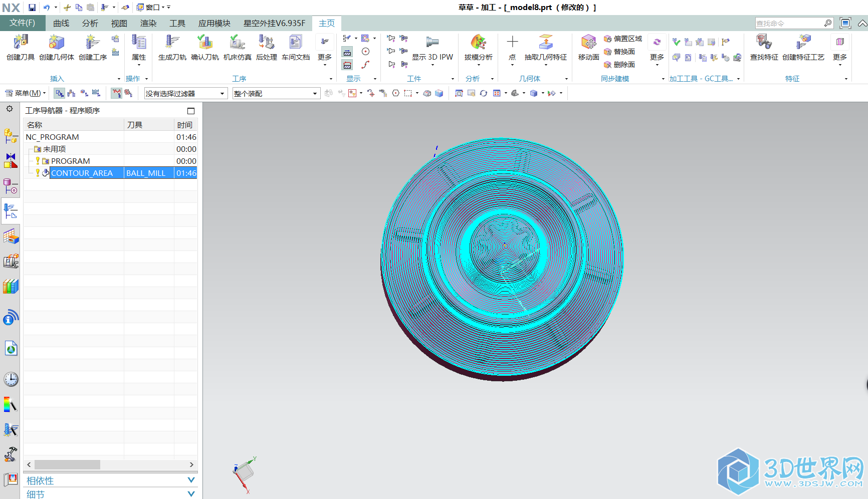Click the scroll right arrow in navigator
The height and width of the screenshot is (499, 868).
point(191,464)
